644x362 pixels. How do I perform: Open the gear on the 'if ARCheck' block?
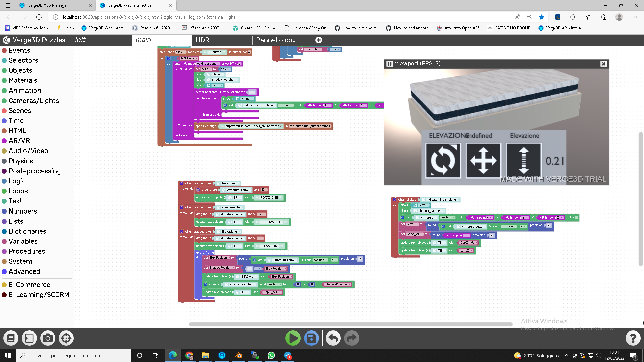point(169,58)
